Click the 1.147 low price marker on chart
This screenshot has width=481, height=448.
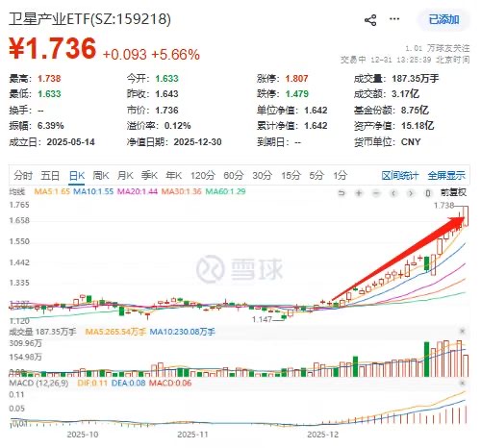pos(262,319)
